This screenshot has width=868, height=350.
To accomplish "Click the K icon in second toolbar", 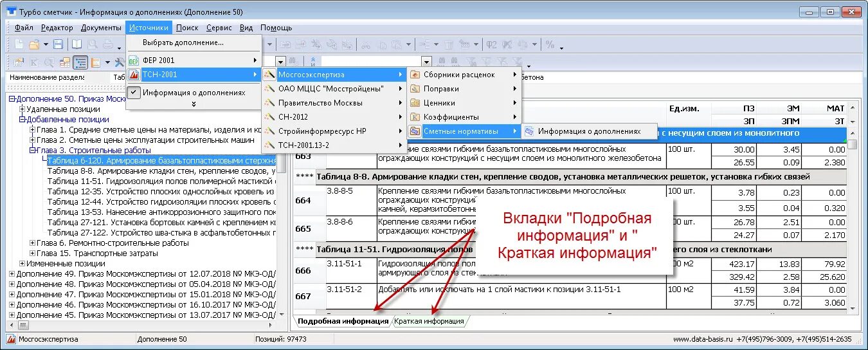I will click(34, 62).
